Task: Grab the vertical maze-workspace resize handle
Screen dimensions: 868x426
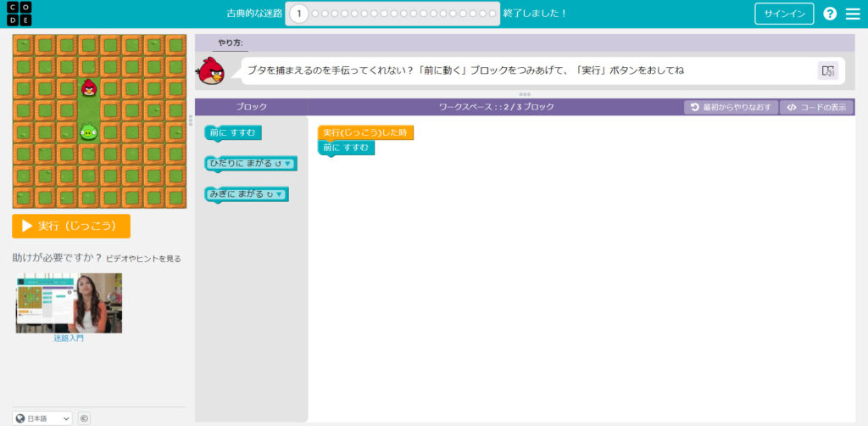Action: [191, 121]
